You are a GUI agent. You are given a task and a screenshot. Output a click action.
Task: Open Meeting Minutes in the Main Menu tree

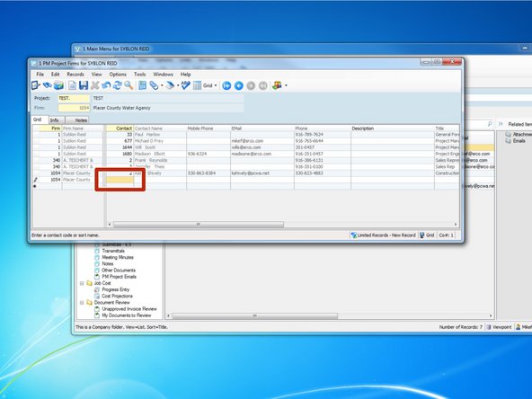118,257
